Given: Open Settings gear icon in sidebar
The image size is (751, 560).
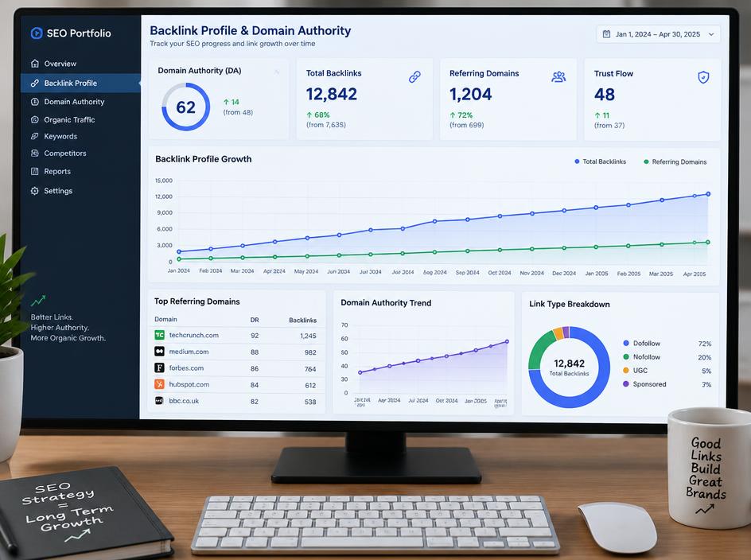Looking at the screenshot, I should (x=34, y=191).
